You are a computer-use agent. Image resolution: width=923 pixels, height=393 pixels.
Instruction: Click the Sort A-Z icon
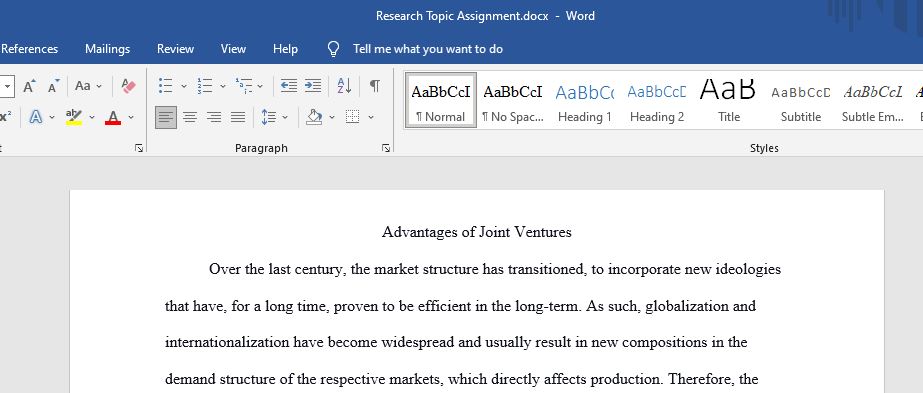[344, 86]
